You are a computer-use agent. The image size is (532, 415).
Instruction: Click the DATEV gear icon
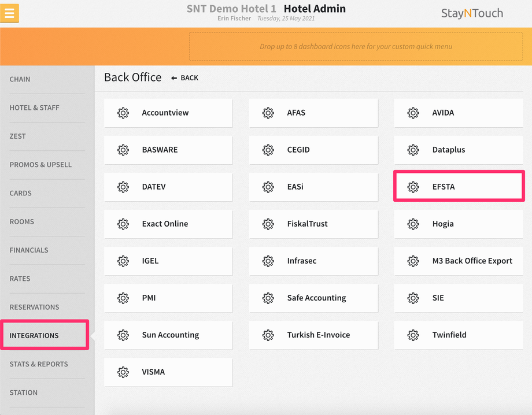coord(123,187)
